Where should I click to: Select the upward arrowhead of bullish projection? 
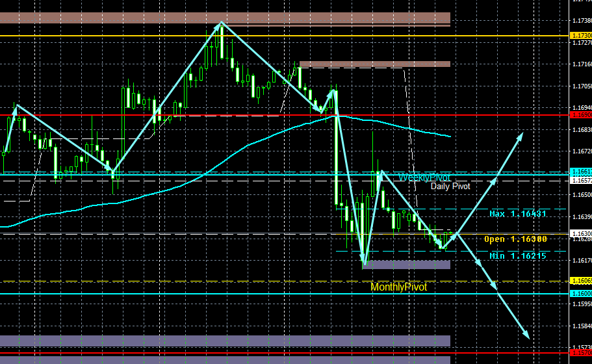(x=520, y=136)
